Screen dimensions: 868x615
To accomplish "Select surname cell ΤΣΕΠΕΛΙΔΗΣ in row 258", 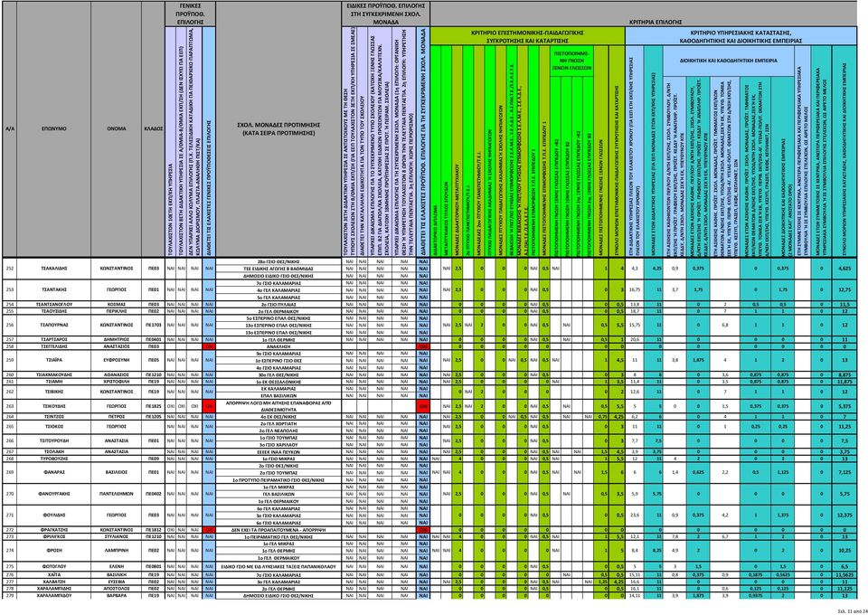I will [x=54, y=346].
